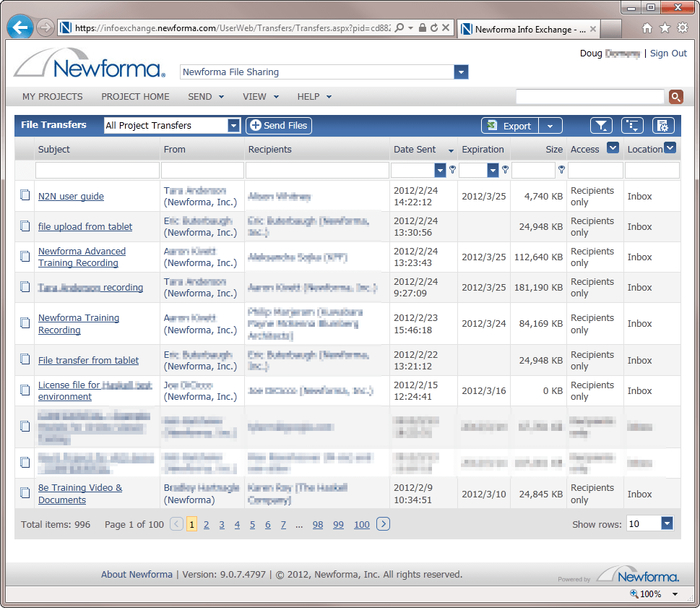Click the Date Sent sort arrow
This screenshot has width=700, height=608.
[451, 150]
